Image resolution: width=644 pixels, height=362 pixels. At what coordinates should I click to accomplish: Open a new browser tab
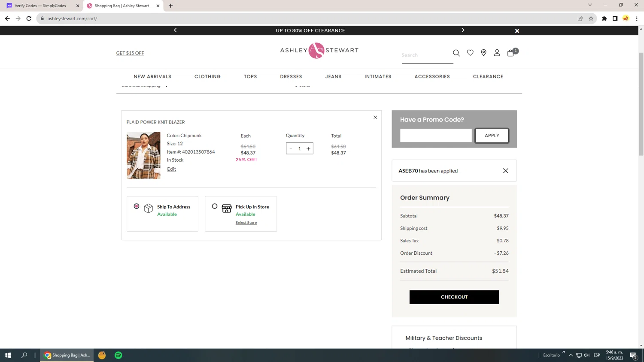point(171,6)
